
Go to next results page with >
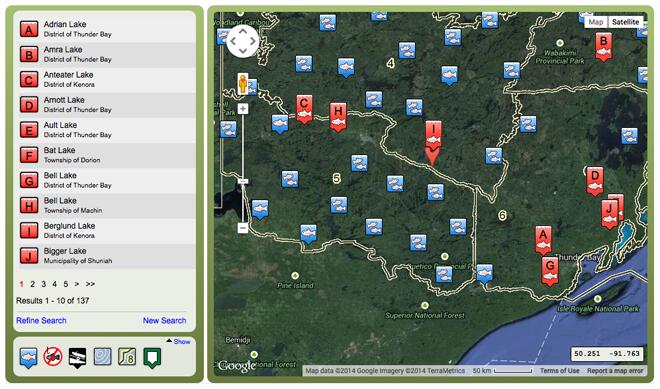pyautogui.click(x=77, y=284)
